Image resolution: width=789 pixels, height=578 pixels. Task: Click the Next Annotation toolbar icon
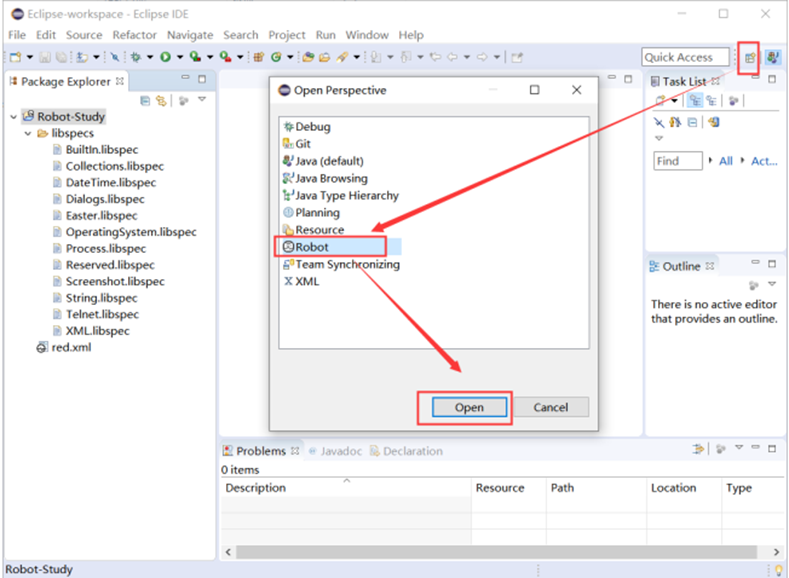pyautogui.click(x=375, y=57)
